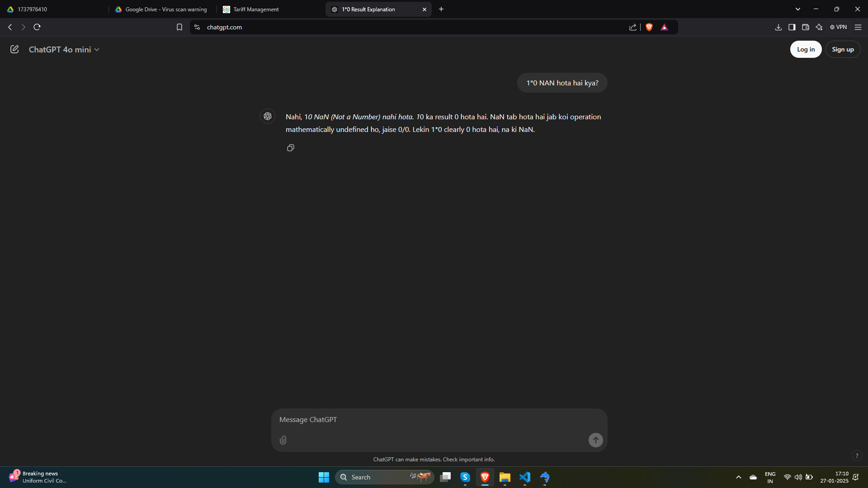Click the send message arrow button

595,440
